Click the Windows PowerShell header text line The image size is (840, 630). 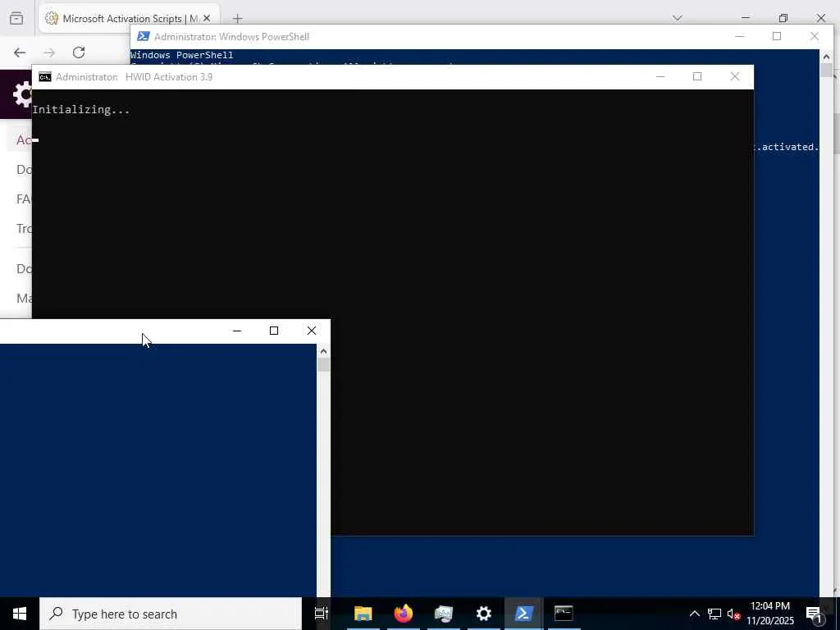181,55
